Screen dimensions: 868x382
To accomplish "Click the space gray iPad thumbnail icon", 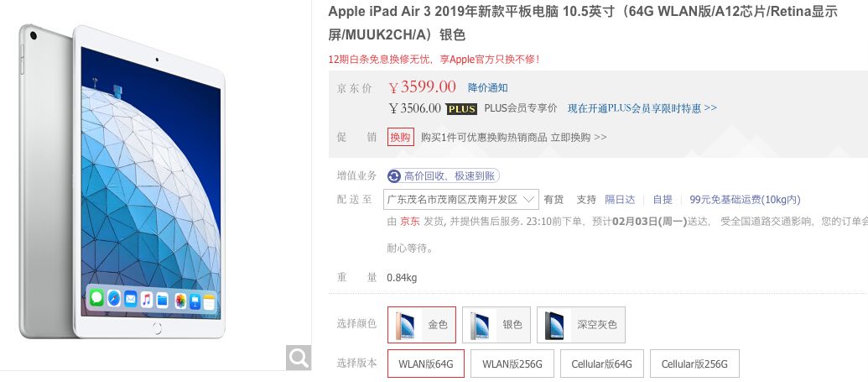I will [x=554, y=325].
